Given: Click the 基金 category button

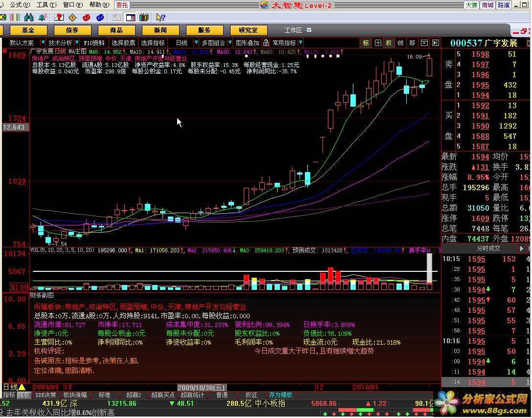Looking at the screenshot, I should (28, 30).
